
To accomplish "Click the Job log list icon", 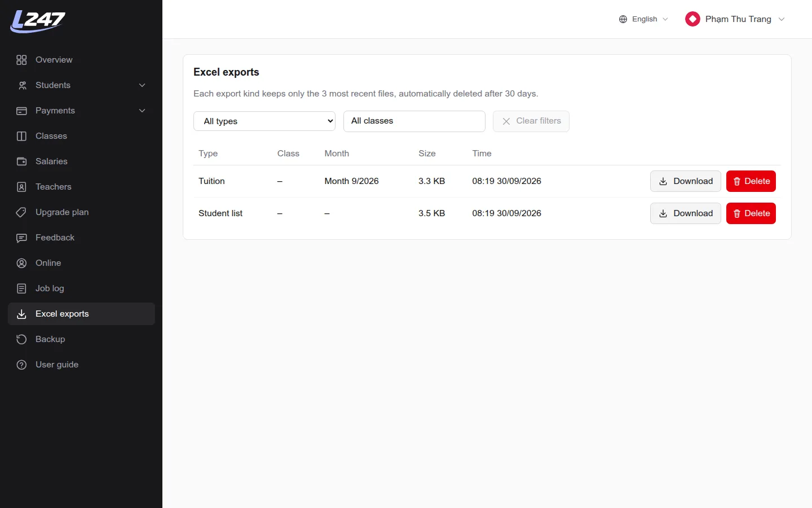I will pyautogui.click(x=21, y=288).
